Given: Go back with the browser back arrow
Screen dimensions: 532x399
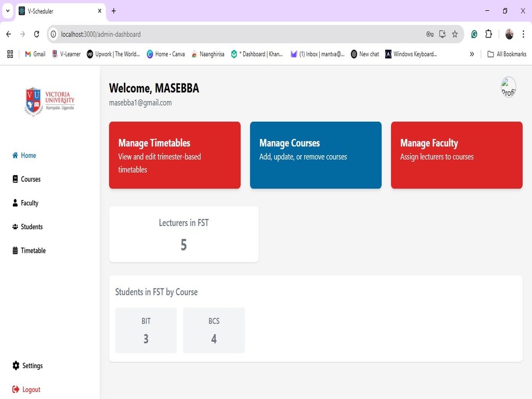Looking at the screenshot, I should pos(9,34).
